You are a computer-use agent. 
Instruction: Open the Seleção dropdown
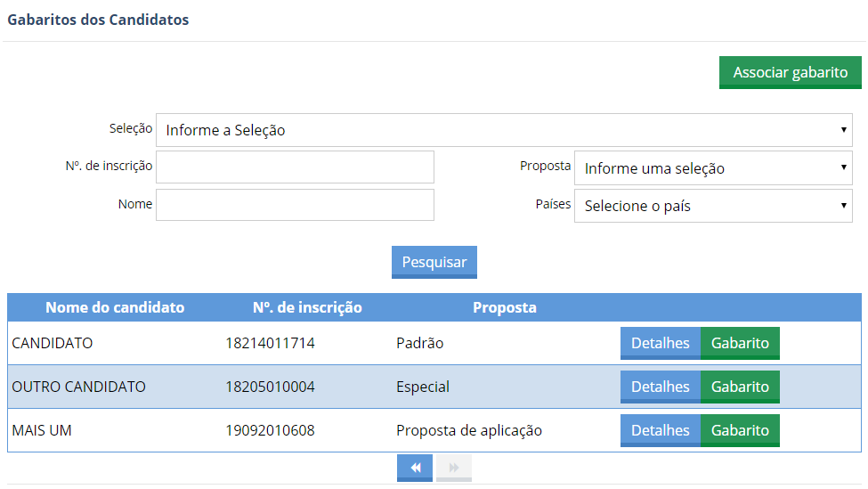point(504,130)
